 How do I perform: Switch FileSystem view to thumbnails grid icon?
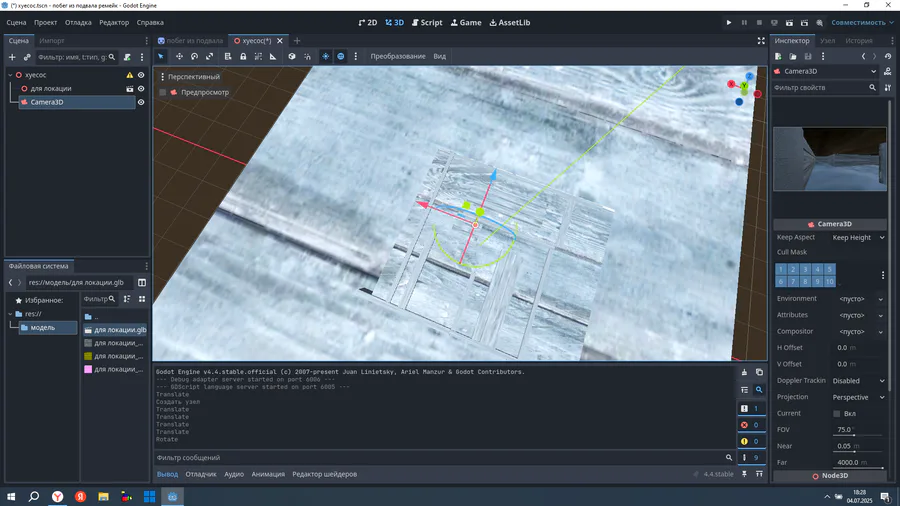[x=142, y=299]
